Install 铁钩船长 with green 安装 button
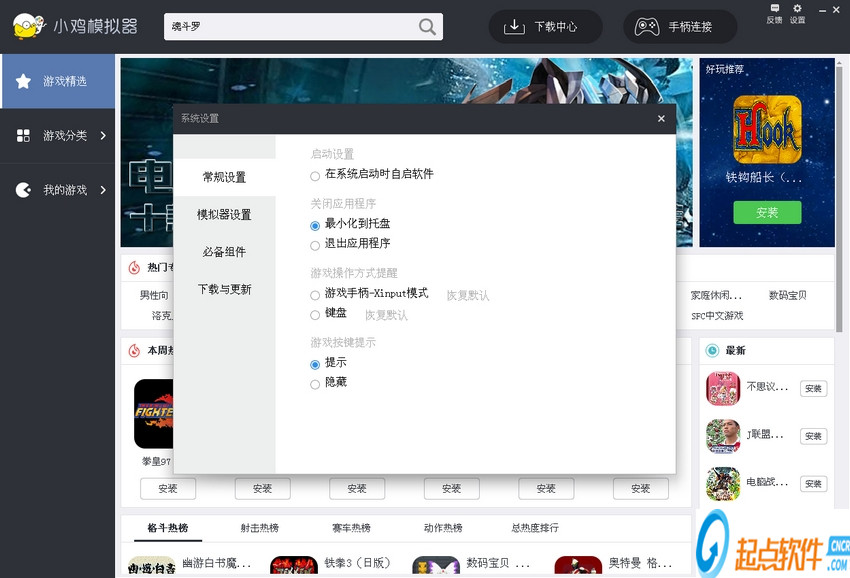The width and height of the screenshot is (850, 578). (x=767, y=213)
